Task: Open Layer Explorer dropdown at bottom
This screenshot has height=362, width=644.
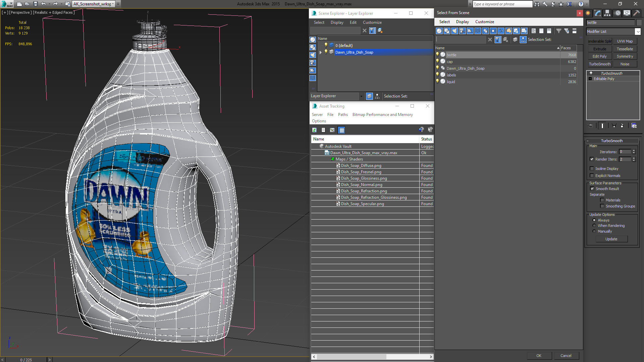Action: tap(361, 96)
